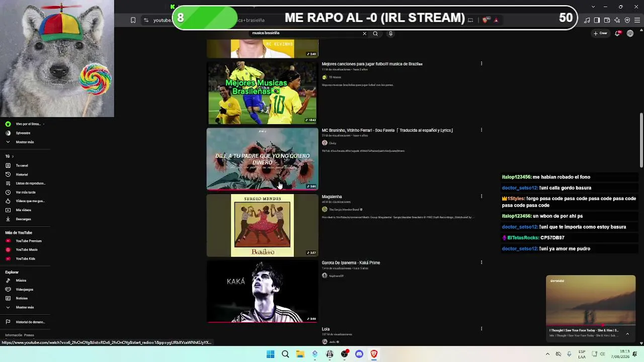Screen dimensions: 644x362
Task: Open the tab search chevron dropdown
Action: [x=593, y=7]
